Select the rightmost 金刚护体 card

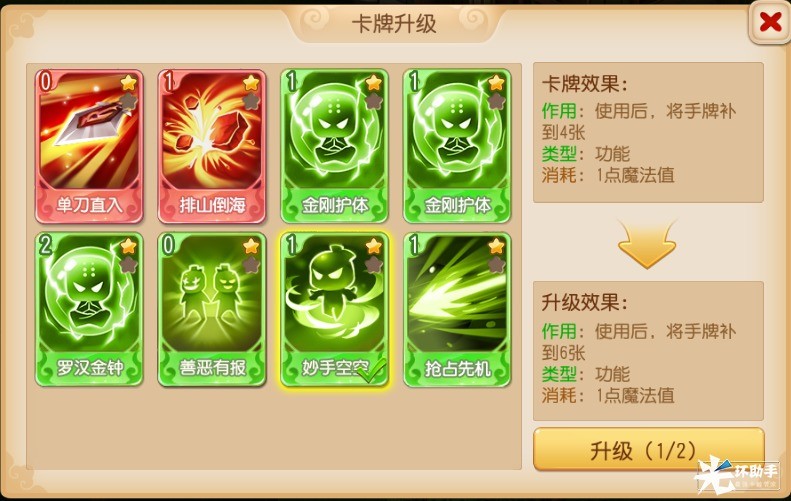coord(457,146)
